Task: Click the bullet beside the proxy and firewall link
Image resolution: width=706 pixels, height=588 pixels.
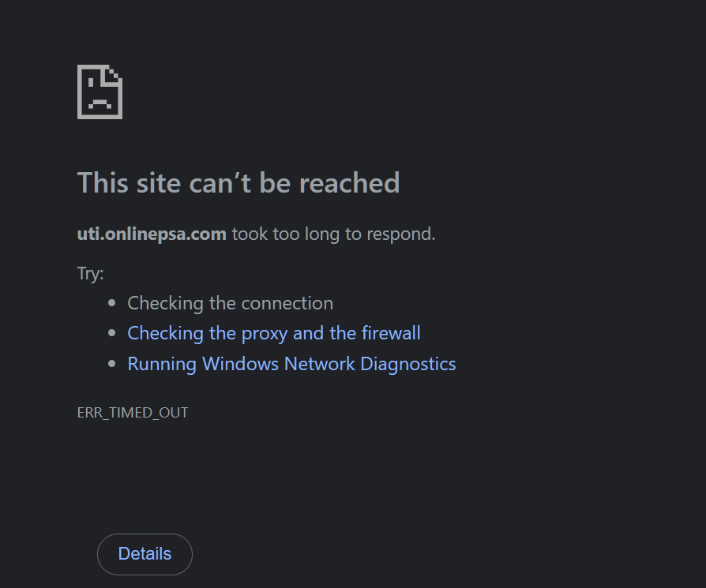Action: (x=111, y=333)
